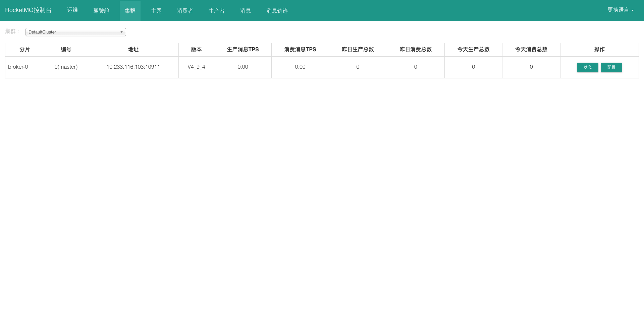Viewport: 644px width, 327px height.
Task: Click the 0 value under 今天生产总数
Action: point(474,67)
